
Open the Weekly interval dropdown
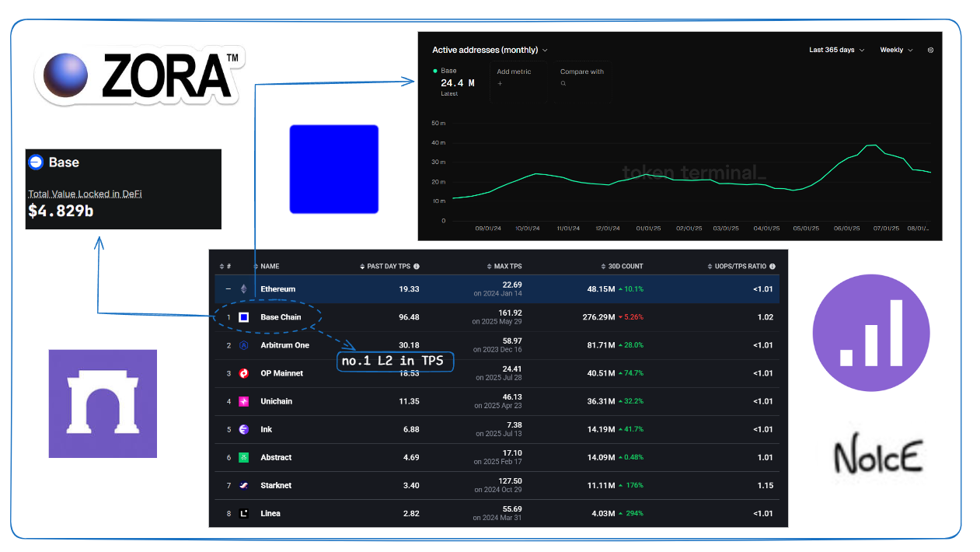[896, 50]
